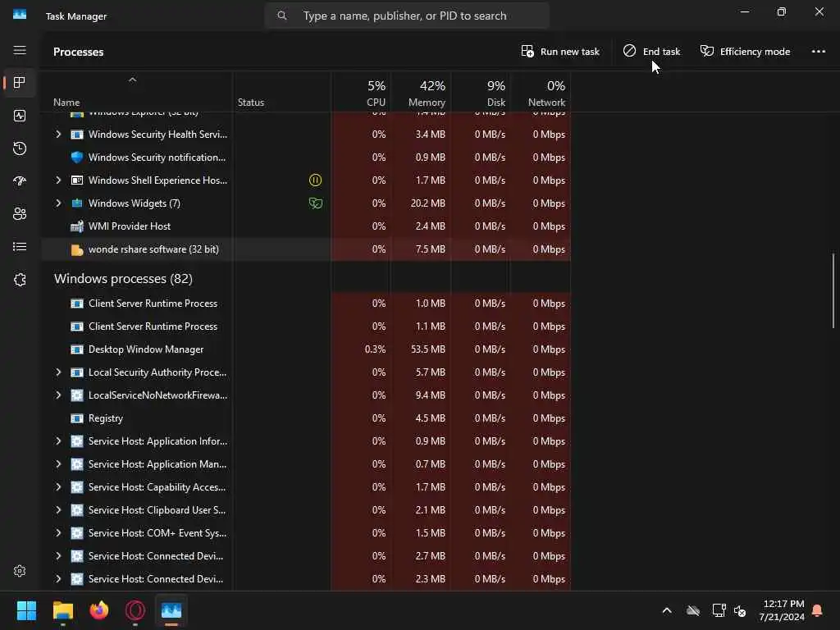
Task: Sort by the Status column header
Action: coord(251,103)
